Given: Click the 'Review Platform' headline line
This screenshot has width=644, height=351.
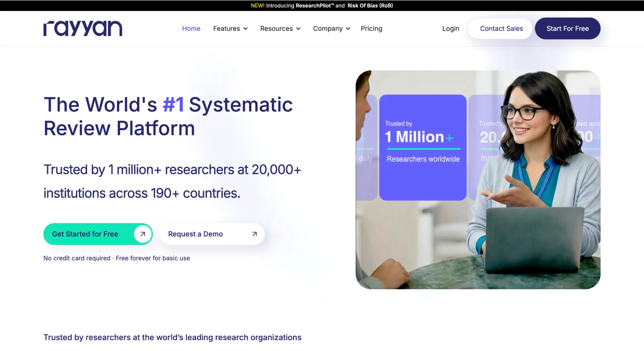Looking at the screenshot, I should coord(119,128).
